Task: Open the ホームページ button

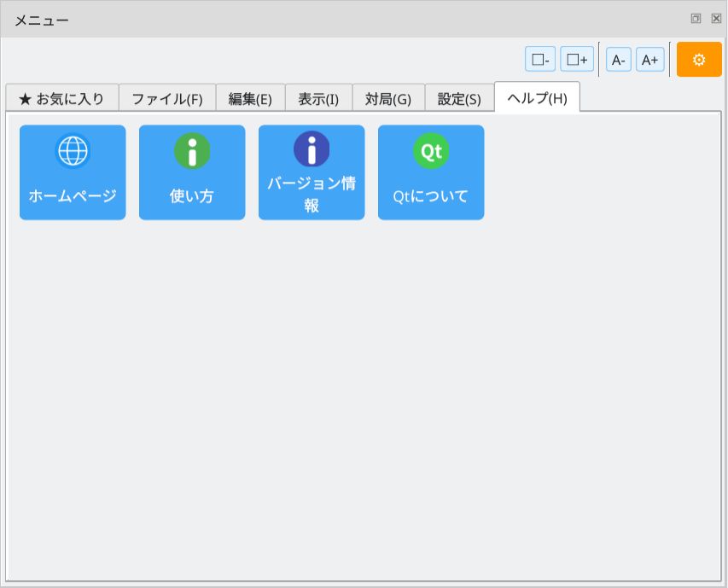Action: 73,171
